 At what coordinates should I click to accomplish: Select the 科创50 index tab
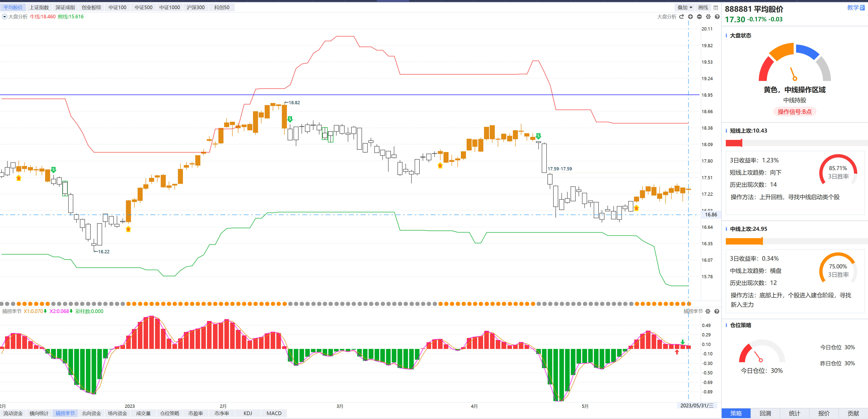pyautogui.click(x=222, y=7)
